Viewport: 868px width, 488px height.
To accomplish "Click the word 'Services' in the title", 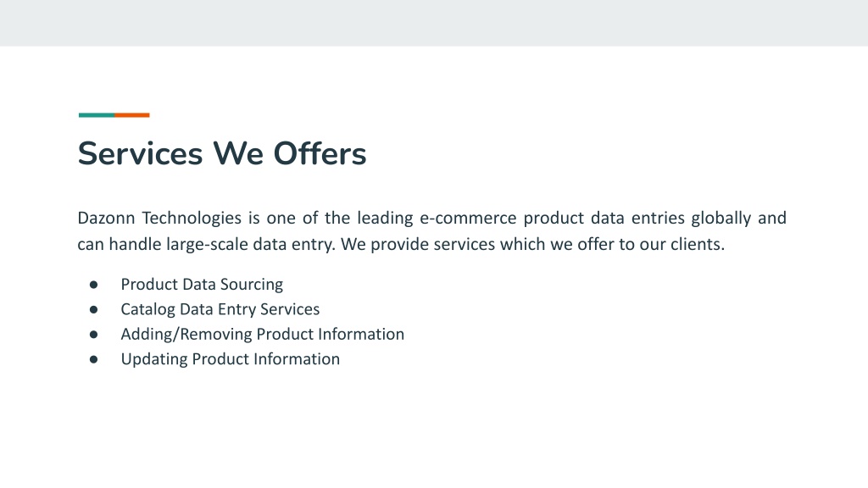I will tap(140, 153).
